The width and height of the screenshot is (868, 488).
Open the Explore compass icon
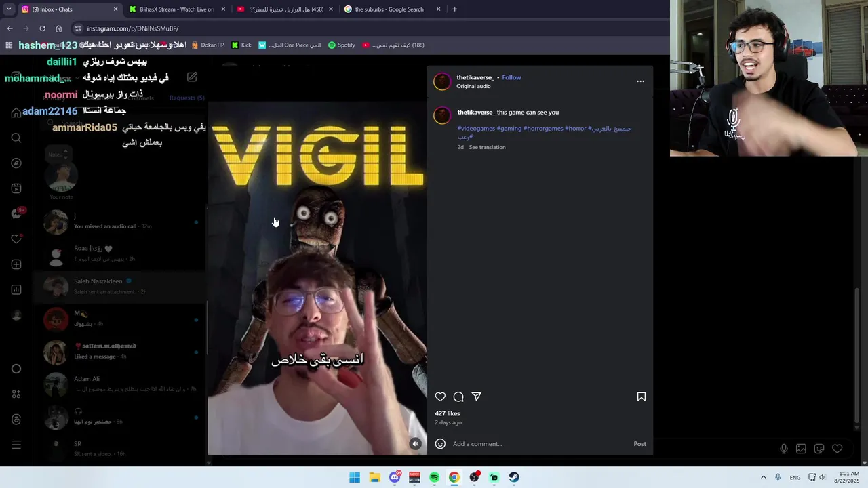16,163
